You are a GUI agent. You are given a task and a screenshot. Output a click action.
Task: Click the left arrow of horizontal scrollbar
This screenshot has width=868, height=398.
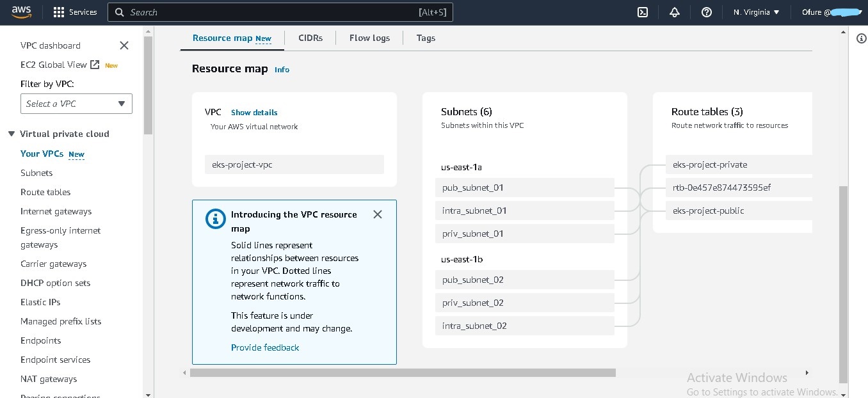point(185,372)
